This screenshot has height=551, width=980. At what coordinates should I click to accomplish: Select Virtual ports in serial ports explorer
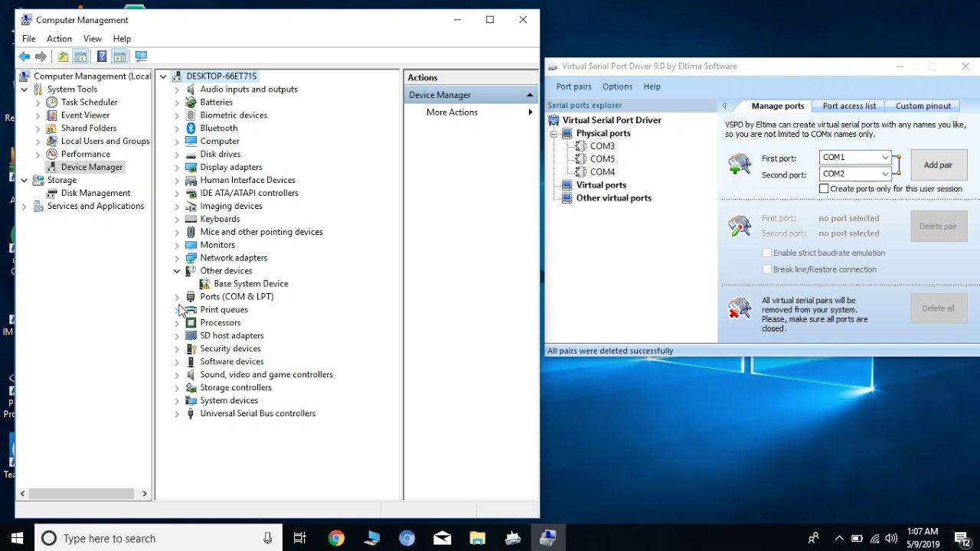(601, 184)
